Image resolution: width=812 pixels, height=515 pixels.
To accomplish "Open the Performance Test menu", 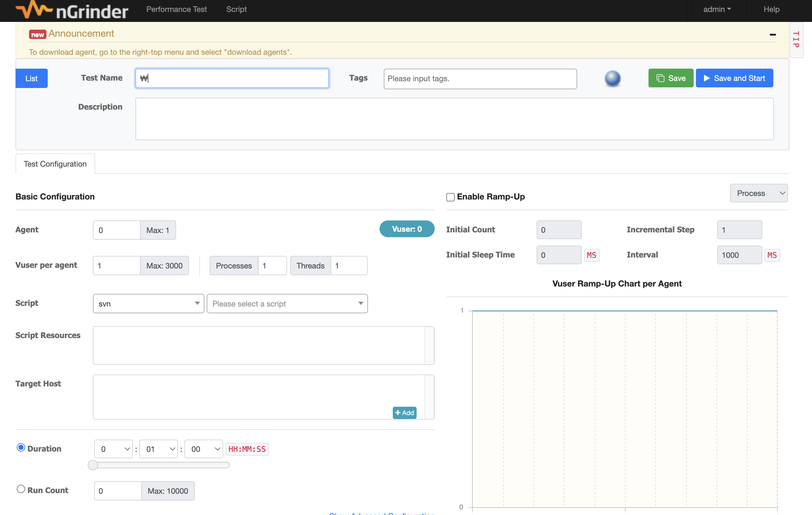I will pyautogui.click(x=176, y=9).
